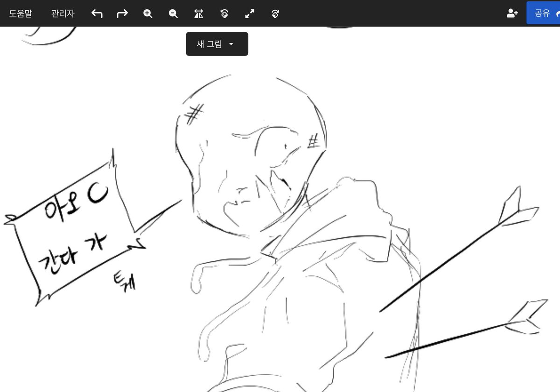Click the add user invite icon
Image resolution: width=560 pixels, height=392 pixels.
(512, 13)
